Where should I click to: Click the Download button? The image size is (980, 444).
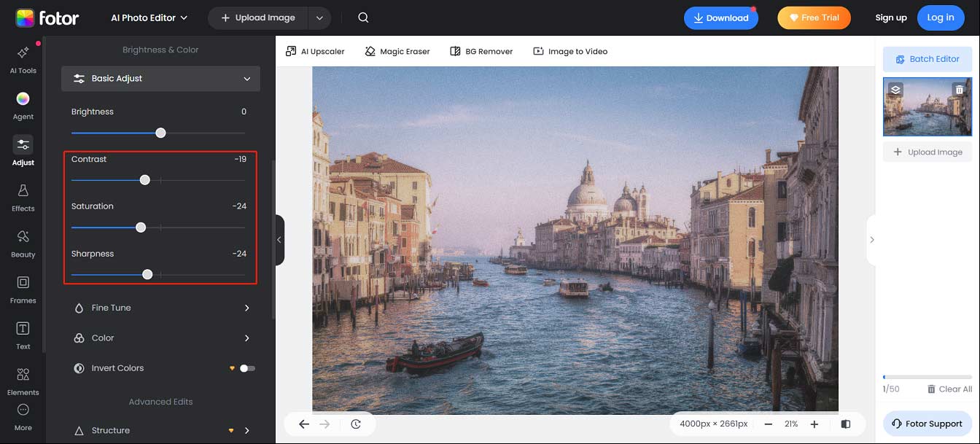click(x=720, y=17)
